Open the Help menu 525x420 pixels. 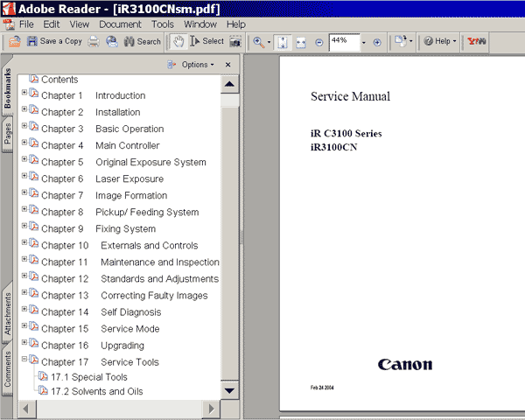click(236, 24)
